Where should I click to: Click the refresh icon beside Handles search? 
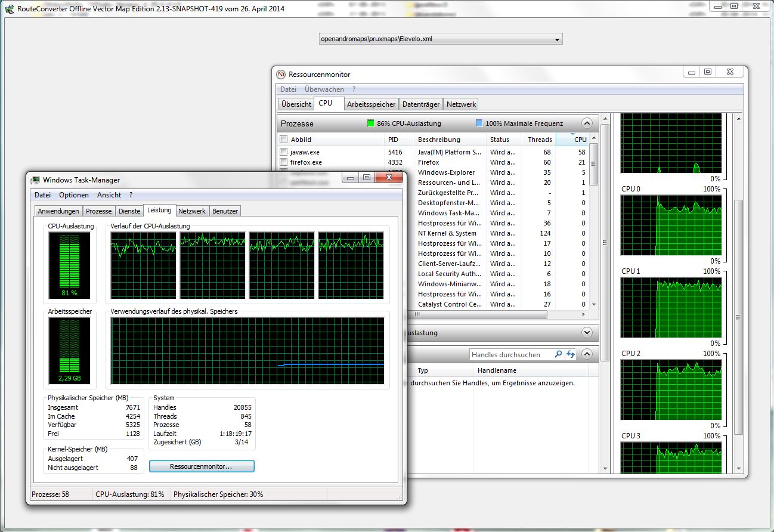571,354
